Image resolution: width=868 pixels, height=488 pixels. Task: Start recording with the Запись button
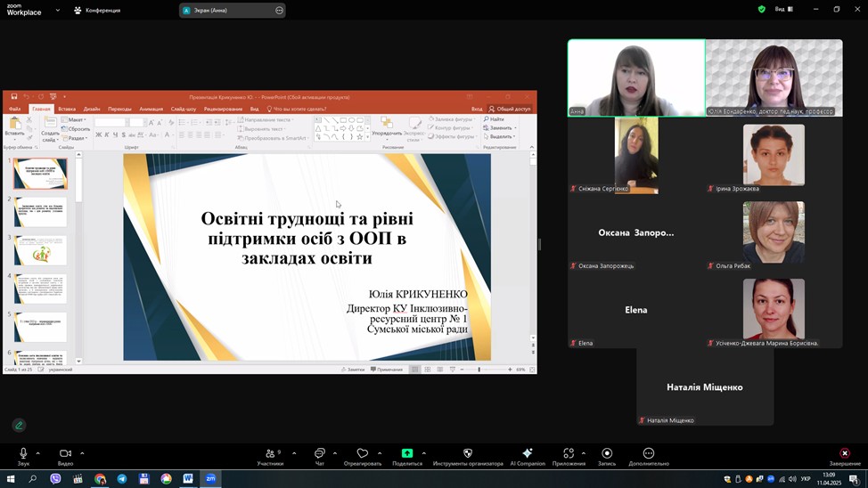607,454
